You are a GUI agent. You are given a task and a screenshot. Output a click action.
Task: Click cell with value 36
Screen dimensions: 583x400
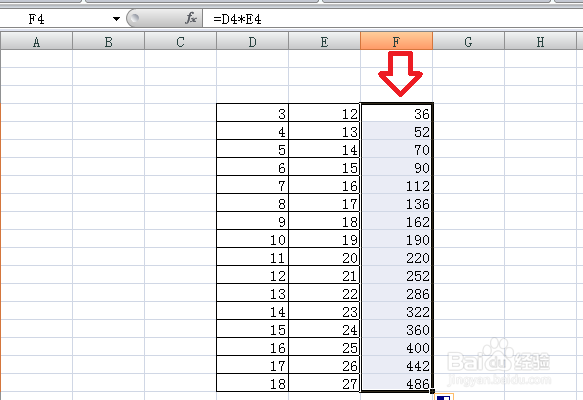396,113
